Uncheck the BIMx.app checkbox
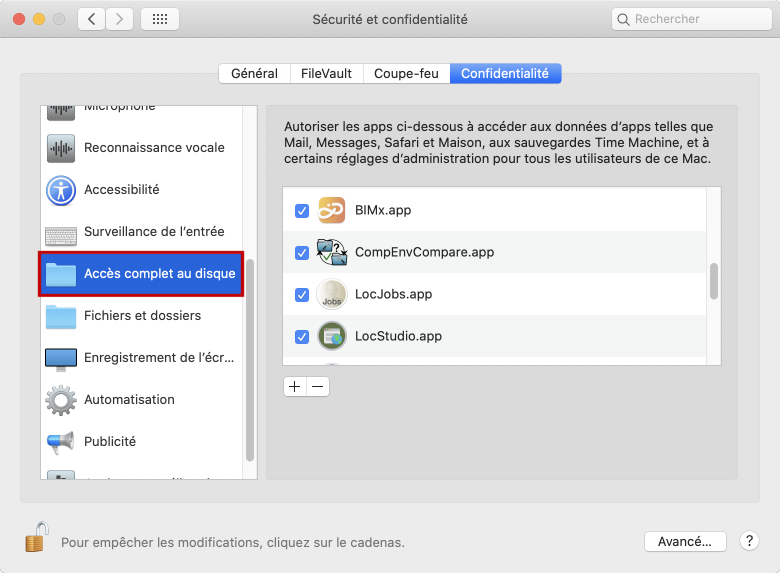 pyautogui.click(x=302, y=211)
